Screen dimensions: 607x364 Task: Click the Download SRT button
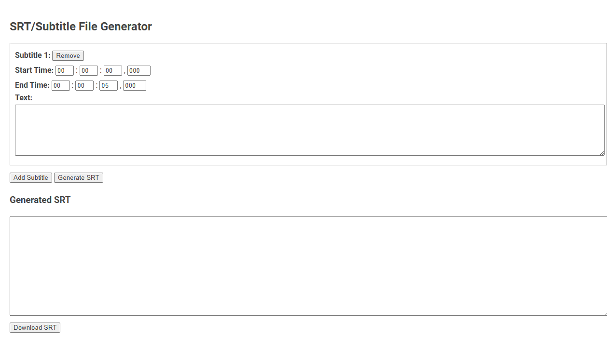point(35,327)
